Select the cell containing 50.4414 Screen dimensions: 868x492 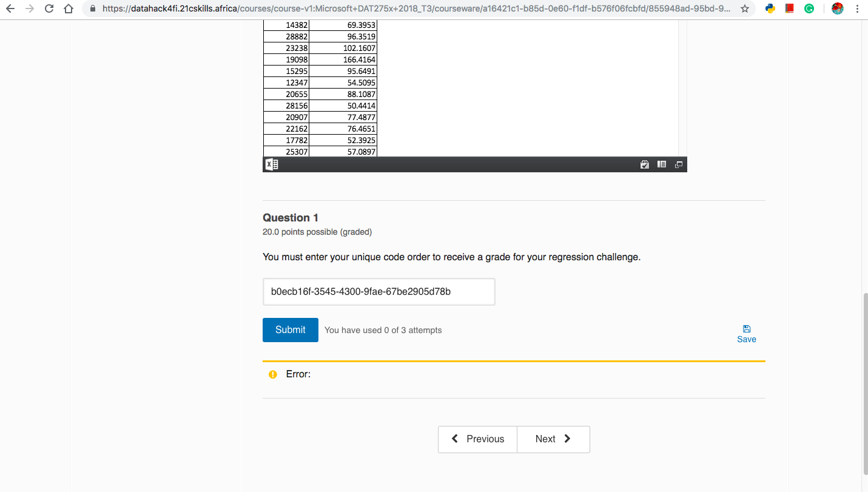click(x=343, y=106)
